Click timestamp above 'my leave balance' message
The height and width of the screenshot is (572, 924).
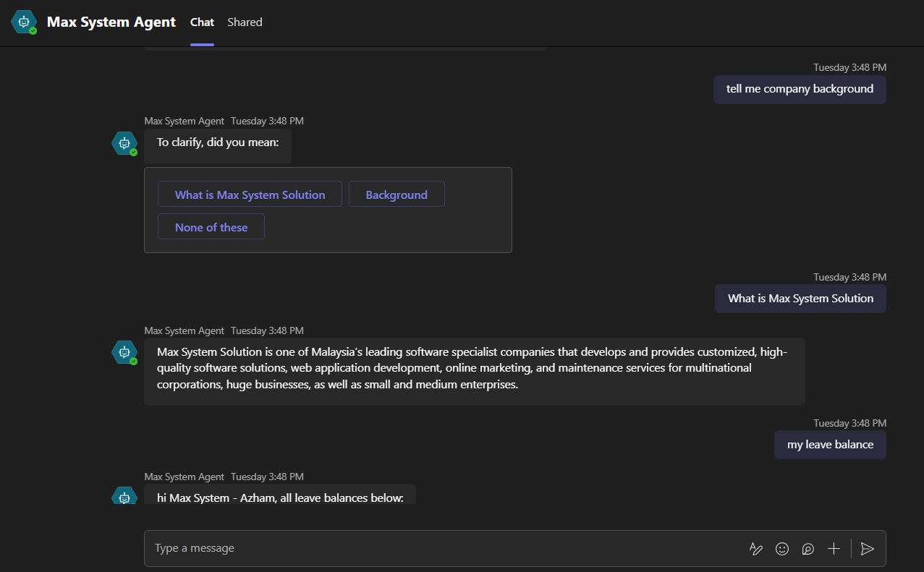pos(849,423)
